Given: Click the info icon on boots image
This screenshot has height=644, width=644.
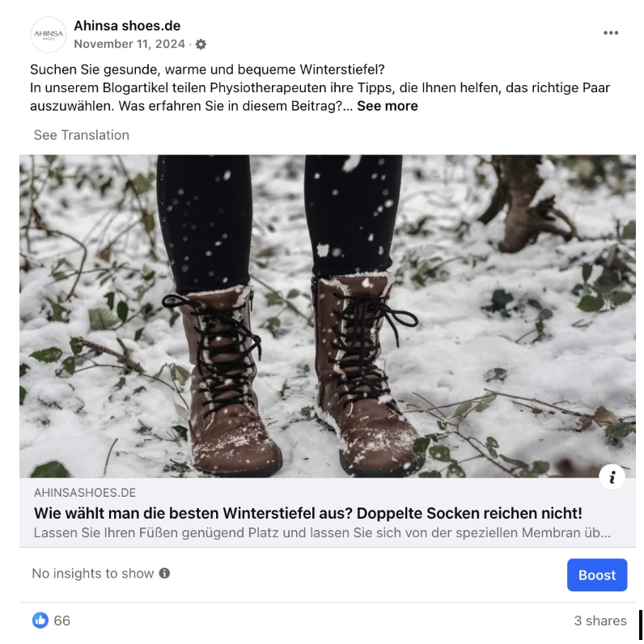Looking at the screenshot, I should 612,477.
